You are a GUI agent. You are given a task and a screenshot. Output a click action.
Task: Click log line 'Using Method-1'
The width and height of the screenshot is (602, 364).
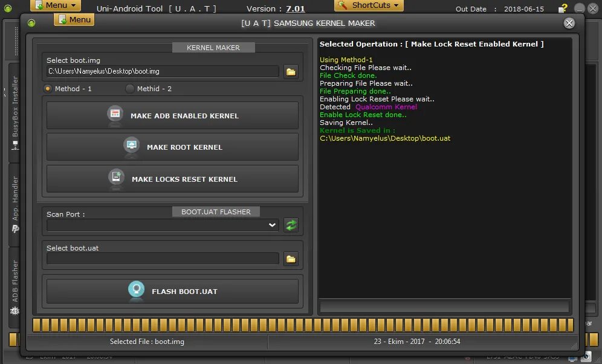pos(346,60)
